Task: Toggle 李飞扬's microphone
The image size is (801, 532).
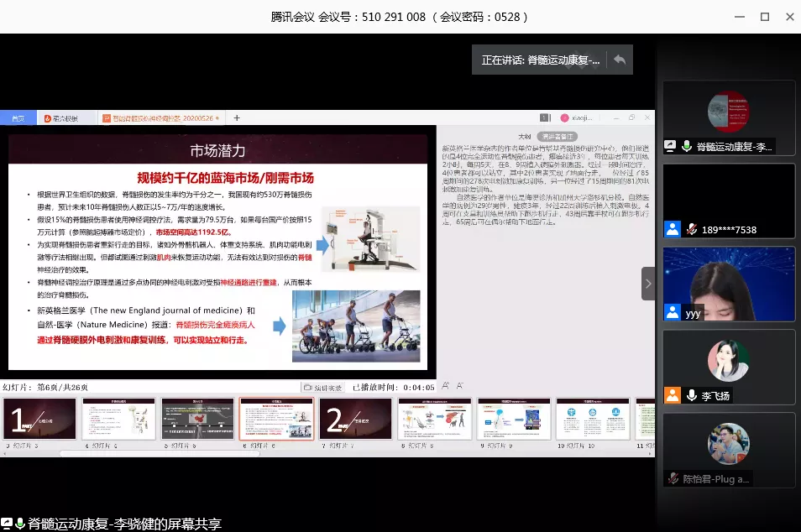Action: pos(691,394)
